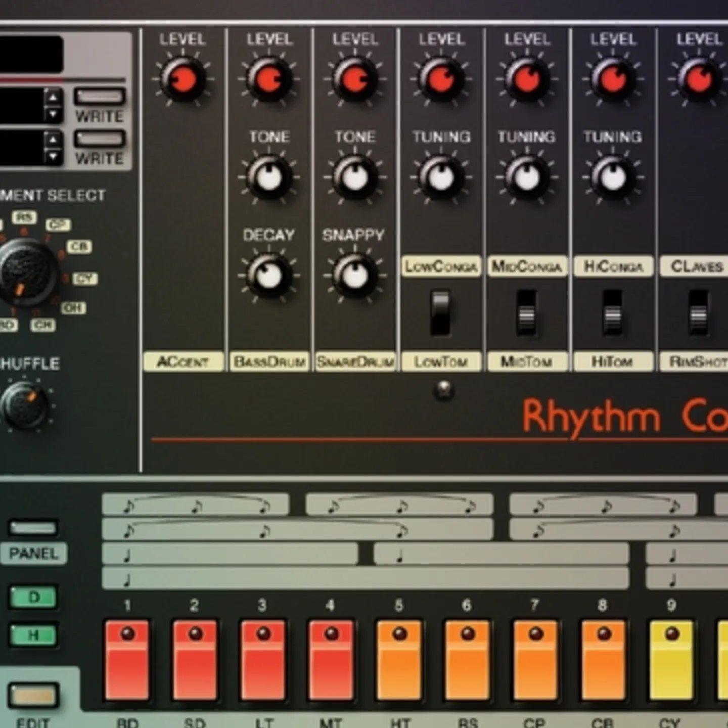The image size is (728, 728).
Task: Click the LowTom Tuning knob
Action: coord(441,177)
